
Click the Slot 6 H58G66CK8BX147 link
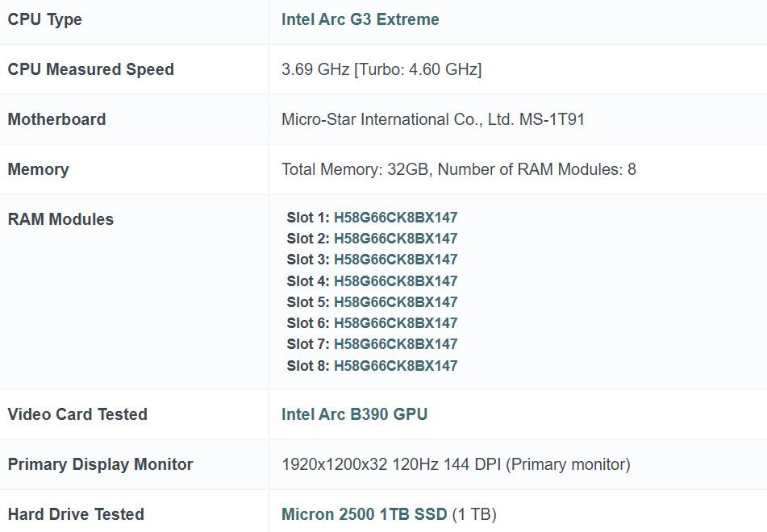395,323
